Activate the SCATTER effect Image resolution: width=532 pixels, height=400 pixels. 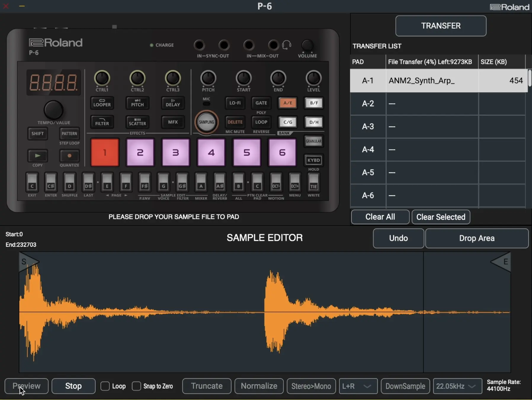click(x=137, y=122)
